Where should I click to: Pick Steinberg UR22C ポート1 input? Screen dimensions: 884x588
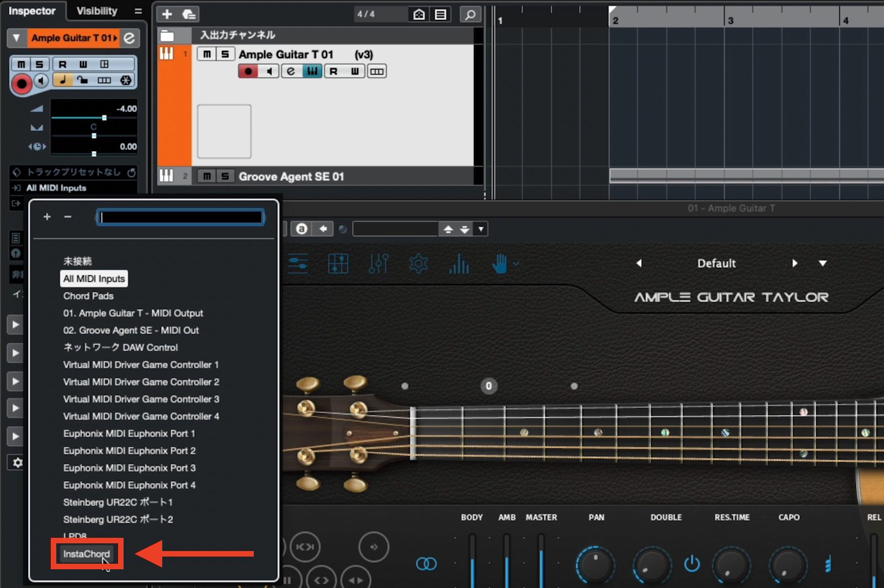pyautogui.click(x=118, y=503)
